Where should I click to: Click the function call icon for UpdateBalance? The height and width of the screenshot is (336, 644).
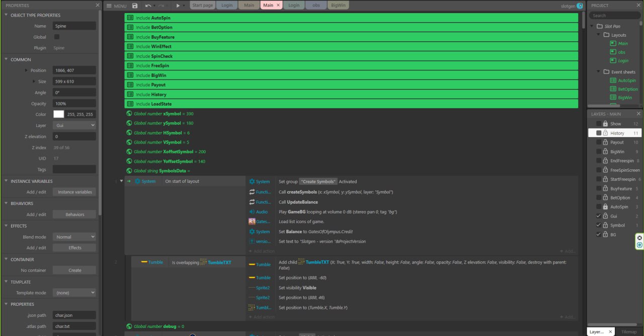(252, 202)
